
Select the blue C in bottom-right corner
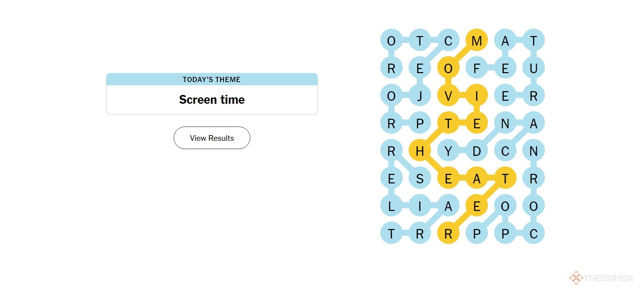pos(534,233)
